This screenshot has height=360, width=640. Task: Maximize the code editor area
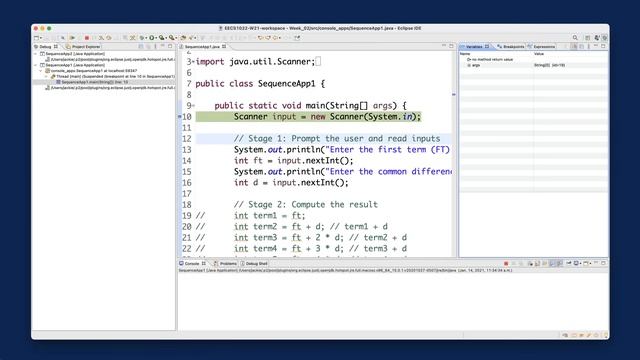[x=451, y=46]
